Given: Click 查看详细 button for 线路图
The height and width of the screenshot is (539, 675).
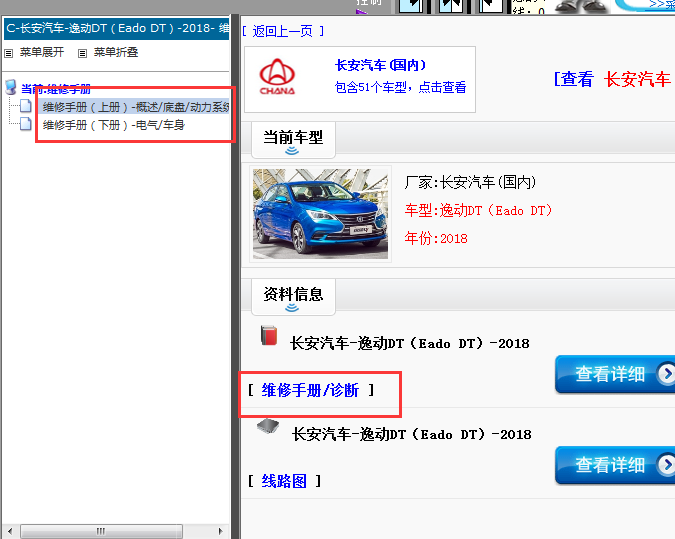Looking at the screenshot, I should 615,465.
